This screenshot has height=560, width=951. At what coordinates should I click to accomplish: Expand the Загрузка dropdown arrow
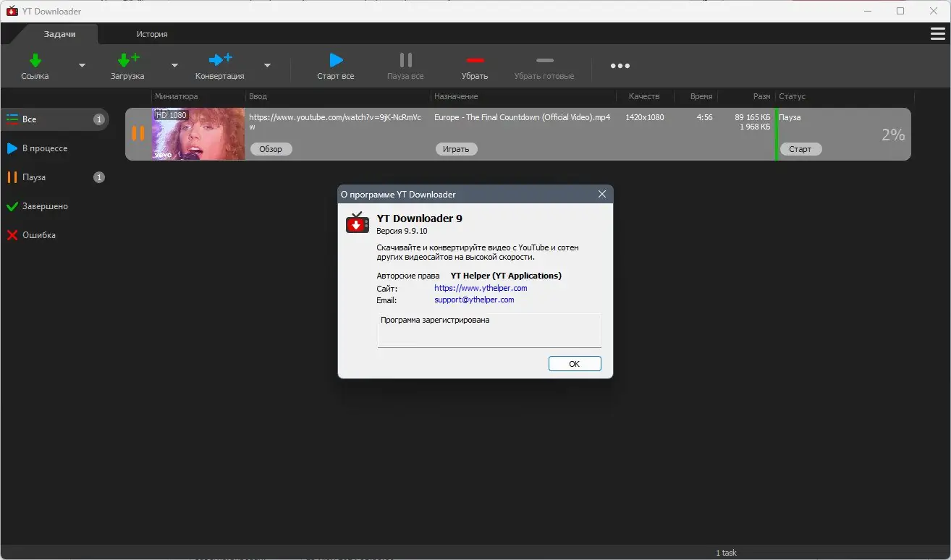click(x=174, y=65)
